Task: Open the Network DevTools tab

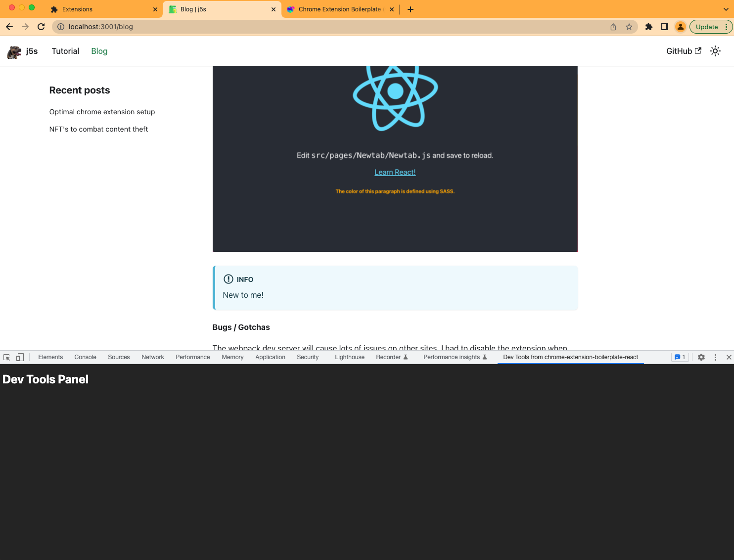Action: [x=153, y=357]
